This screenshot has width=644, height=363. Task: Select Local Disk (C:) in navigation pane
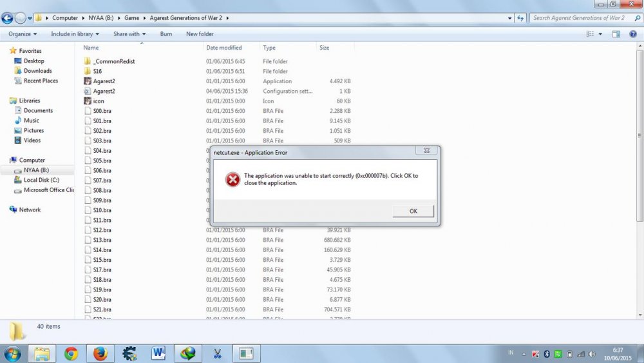pyautogui.click(x=41, y=181)
